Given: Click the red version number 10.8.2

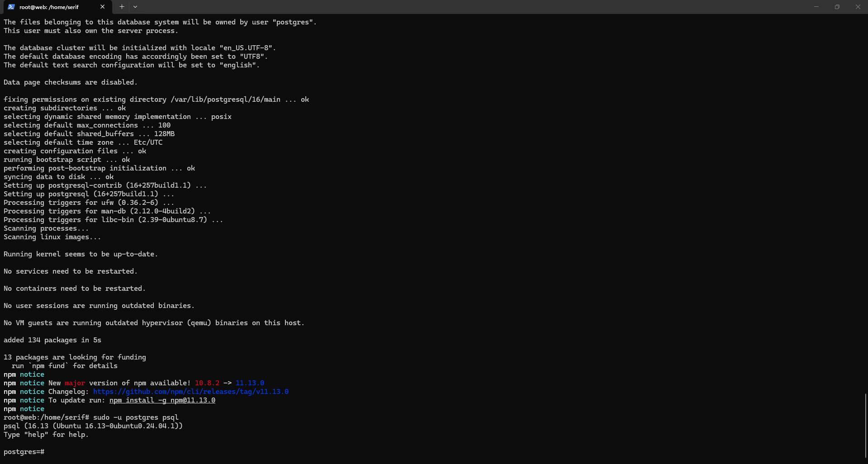Looking at the screenshot, I should (207, 383).
